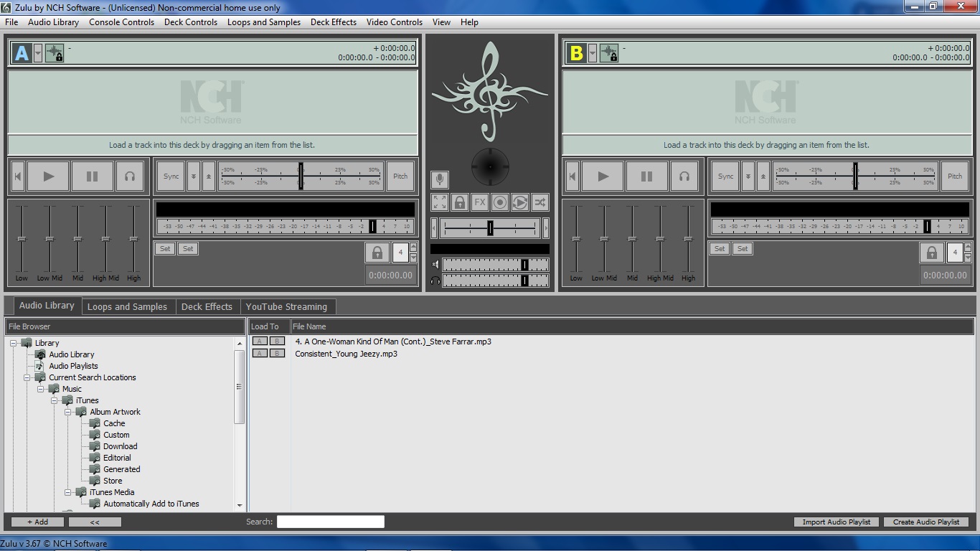This screenshot has height=551, width=980.
Task: Click the crossfader lock icon
Action: tap(459, 202)
